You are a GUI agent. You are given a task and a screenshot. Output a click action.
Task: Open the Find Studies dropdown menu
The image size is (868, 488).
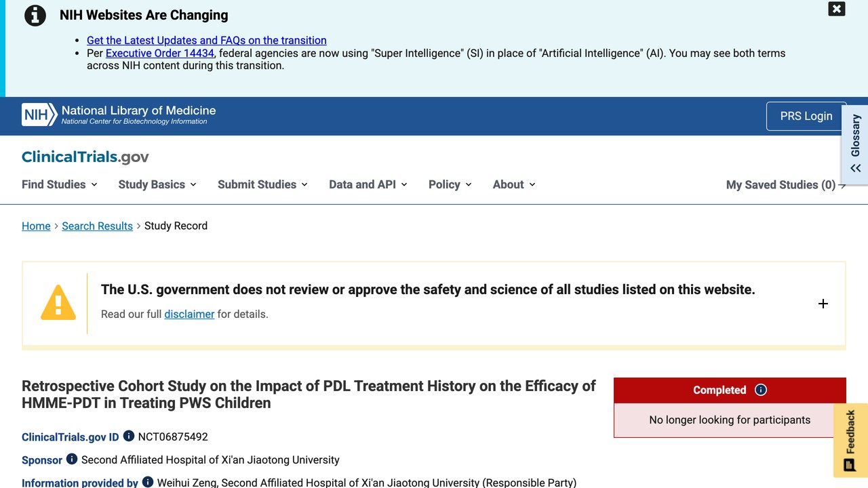(60, 184)
